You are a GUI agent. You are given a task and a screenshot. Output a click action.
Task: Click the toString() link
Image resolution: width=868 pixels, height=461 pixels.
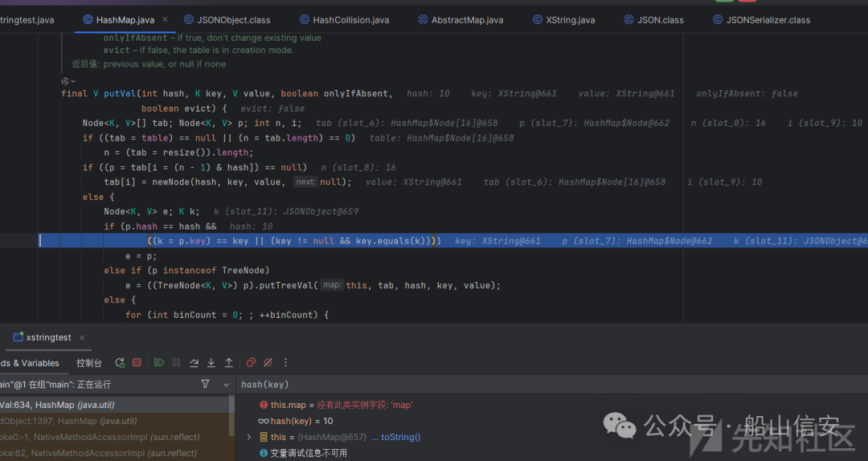tap(400, 437)
